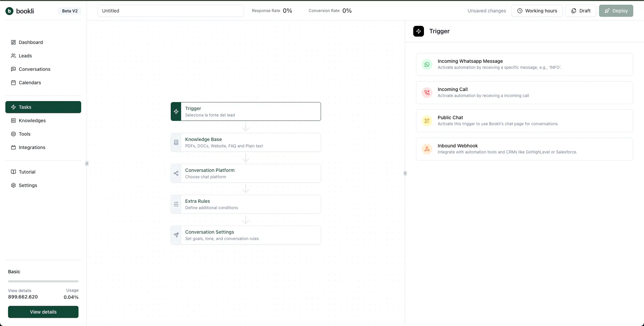Select the Inbound Webhook trigger title
The width and height of the screenshot is (644, 326).
458,146
